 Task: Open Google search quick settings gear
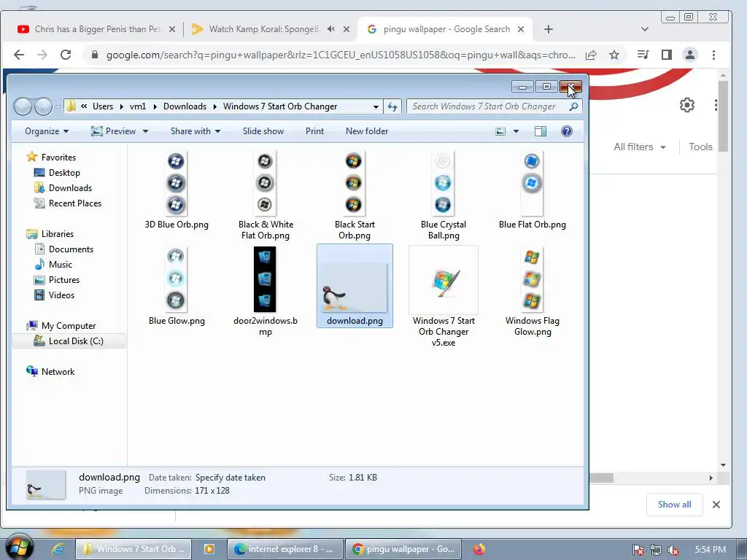tap(687, 105)
